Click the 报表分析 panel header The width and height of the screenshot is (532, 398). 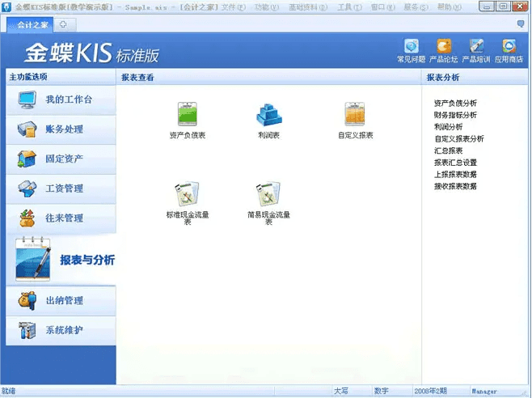[x=443, y=78]
